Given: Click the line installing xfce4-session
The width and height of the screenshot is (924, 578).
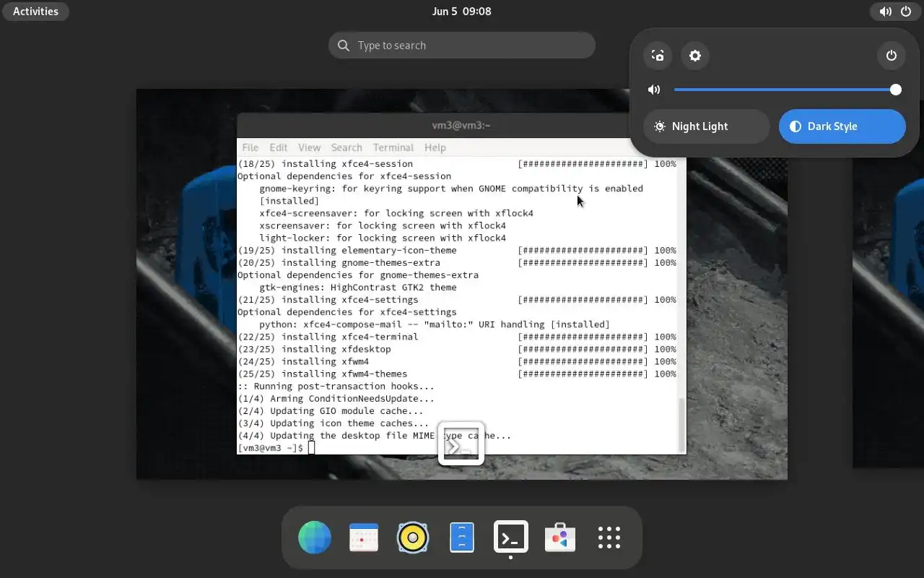Looking at the screenshot, I should 457,164.
